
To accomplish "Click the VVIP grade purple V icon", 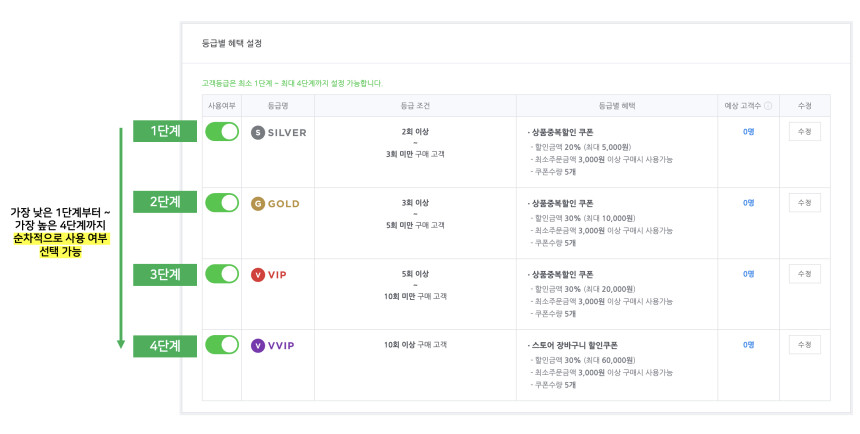I will 258,345.
